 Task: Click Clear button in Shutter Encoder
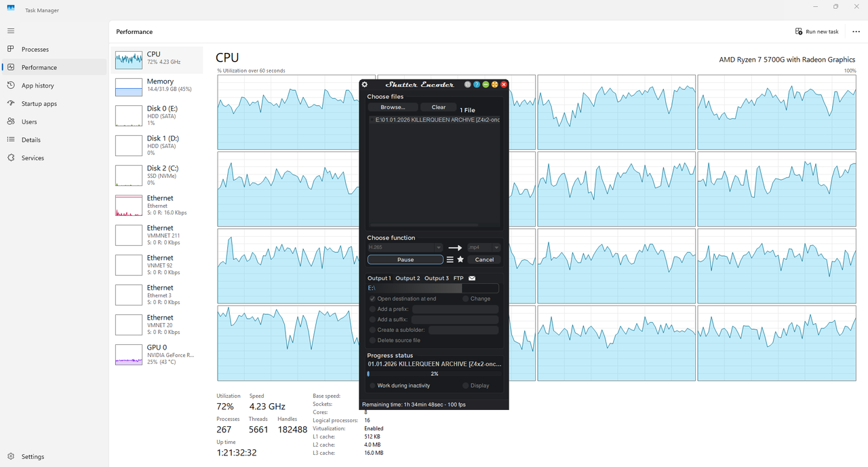pos(439,107)
